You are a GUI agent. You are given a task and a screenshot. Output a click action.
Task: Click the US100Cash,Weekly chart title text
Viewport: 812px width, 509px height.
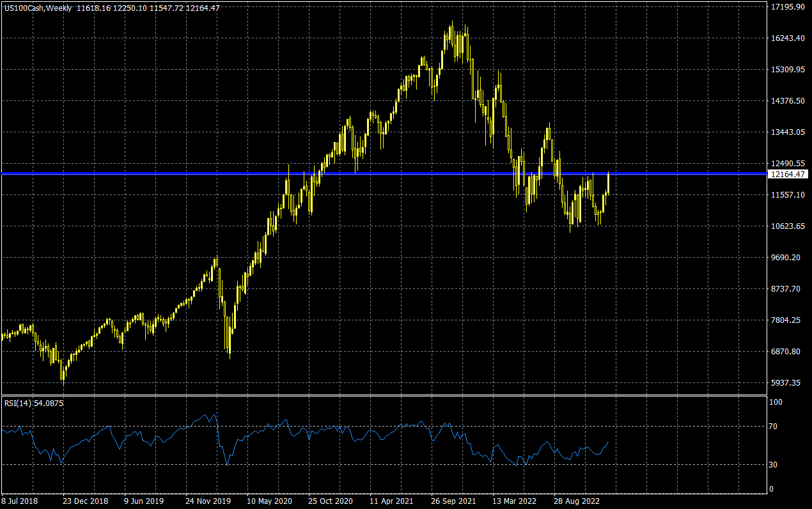[37, 8]
